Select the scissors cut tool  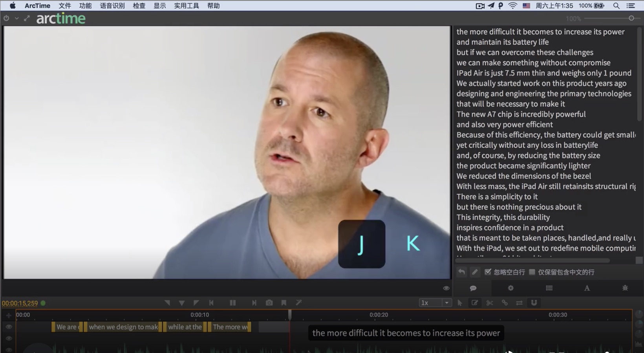tap(490, 303)
